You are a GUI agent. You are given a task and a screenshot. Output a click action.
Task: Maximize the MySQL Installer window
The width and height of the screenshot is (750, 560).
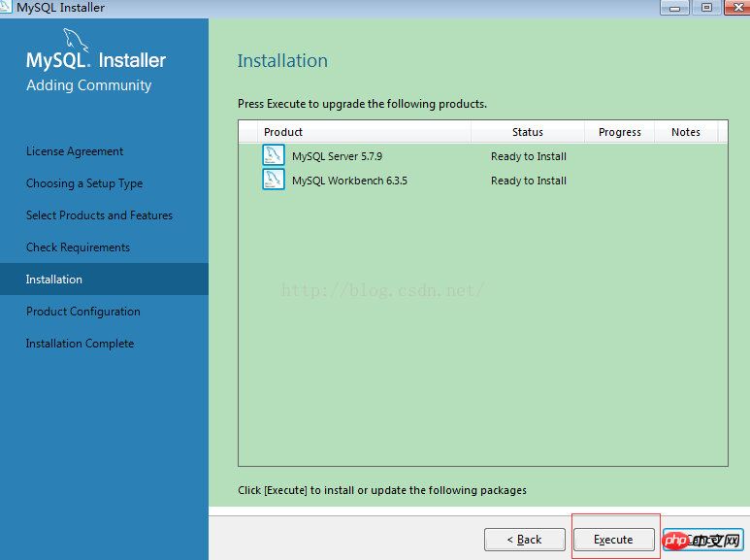point(706,8)
